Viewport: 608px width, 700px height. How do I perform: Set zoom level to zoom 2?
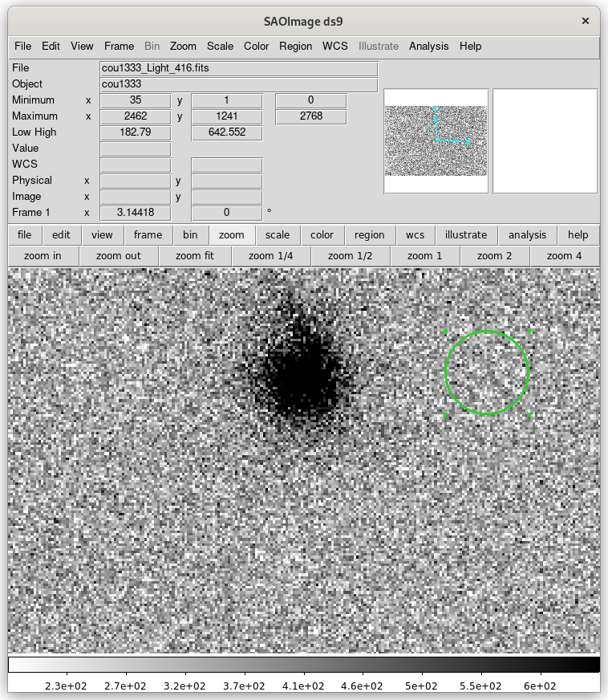pyautogui.click(x=494, y=256)
